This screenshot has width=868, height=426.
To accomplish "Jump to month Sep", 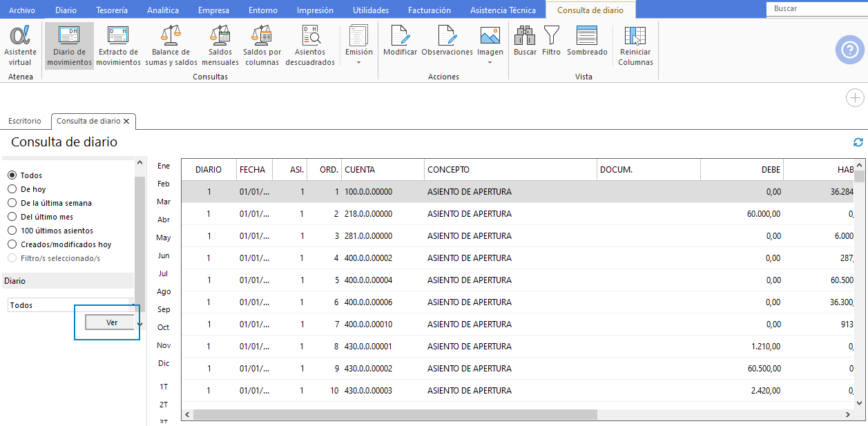I will click(164, 309).
